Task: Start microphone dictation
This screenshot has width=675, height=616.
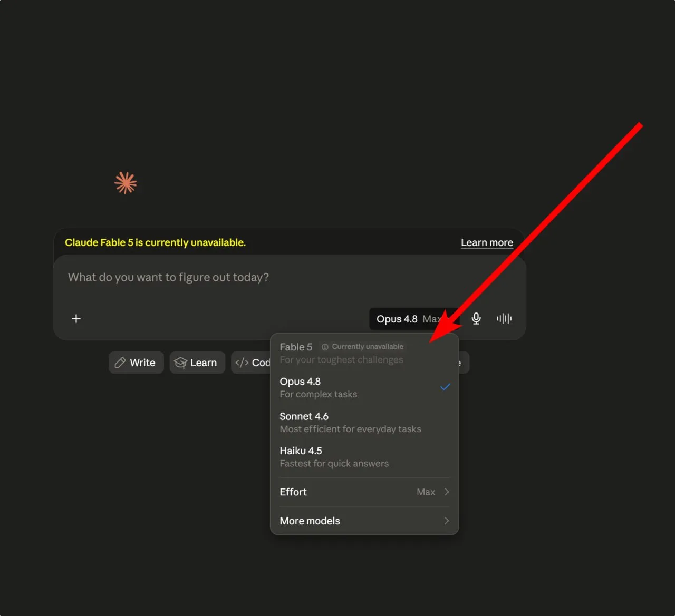Action: 476,319
